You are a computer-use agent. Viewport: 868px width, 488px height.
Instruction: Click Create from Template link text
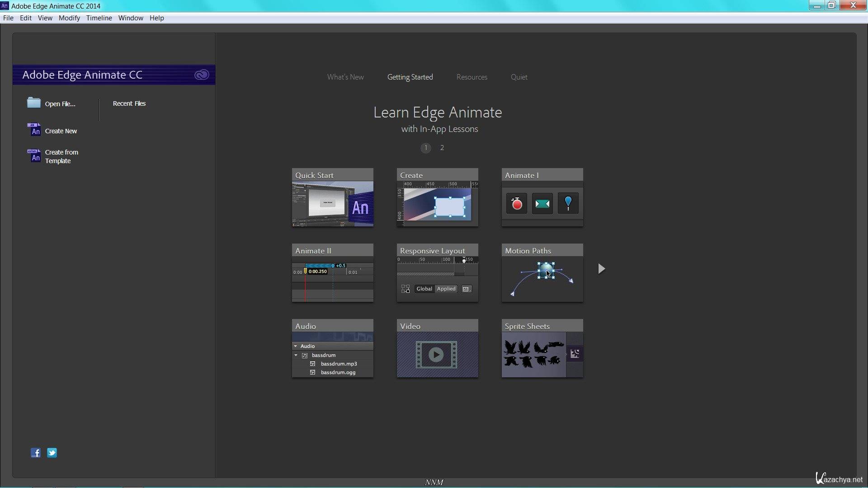tap(61, 156)
